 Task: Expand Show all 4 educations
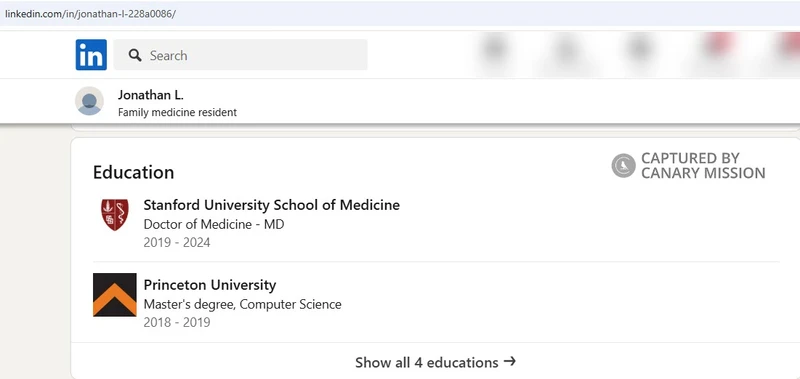pos(435,362)
